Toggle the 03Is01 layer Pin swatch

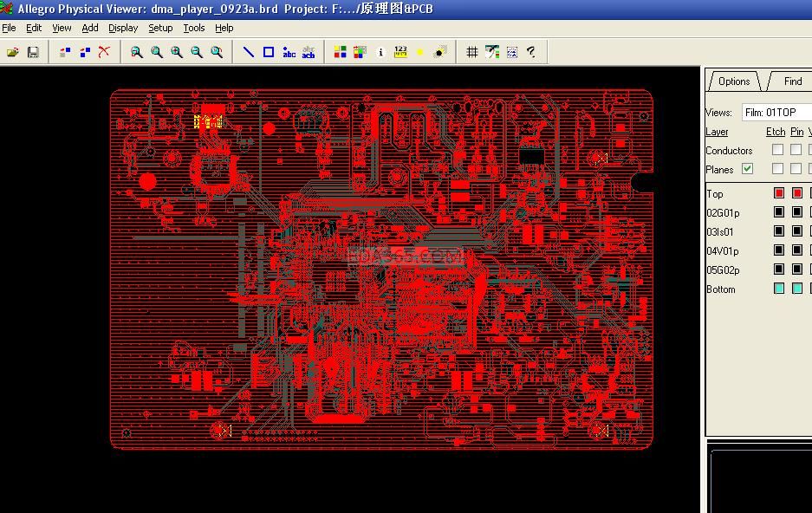point(797,231)
